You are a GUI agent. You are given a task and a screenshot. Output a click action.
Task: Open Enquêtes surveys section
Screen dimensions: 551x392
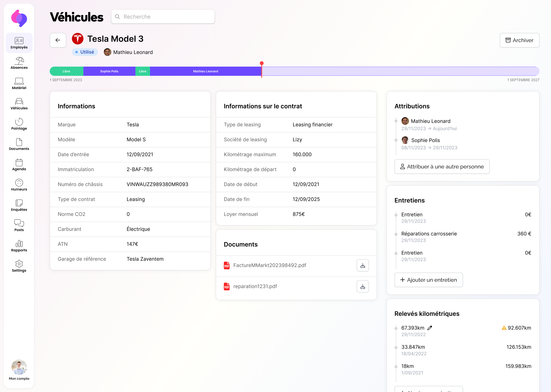19,205
